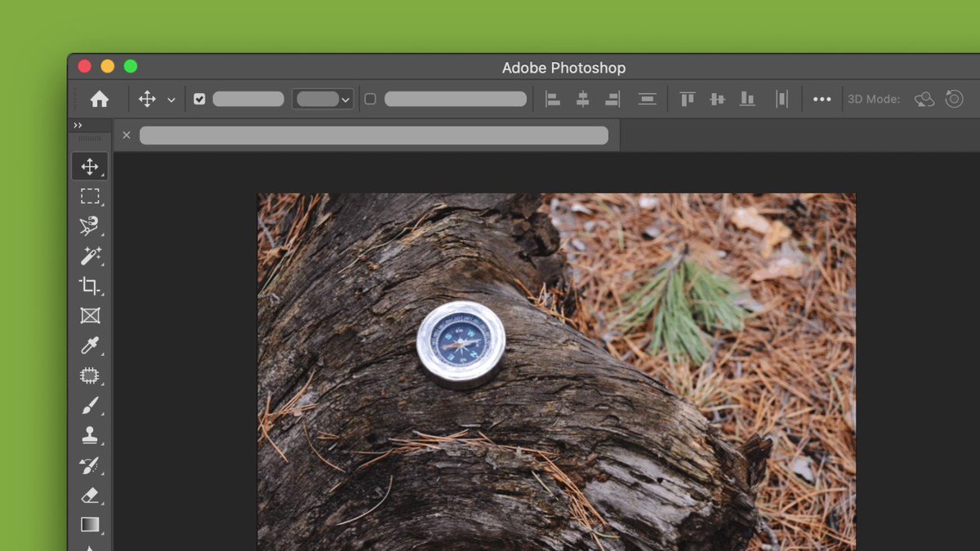Select the Rectangular Marquee tool

(x=90, y=196)
